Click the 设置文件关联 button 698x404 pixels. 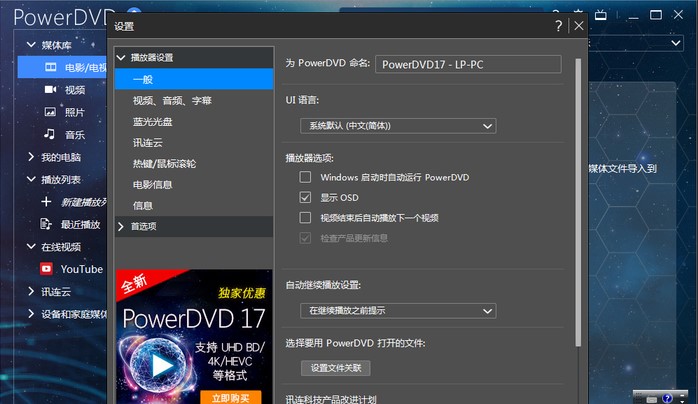point(336,368)
